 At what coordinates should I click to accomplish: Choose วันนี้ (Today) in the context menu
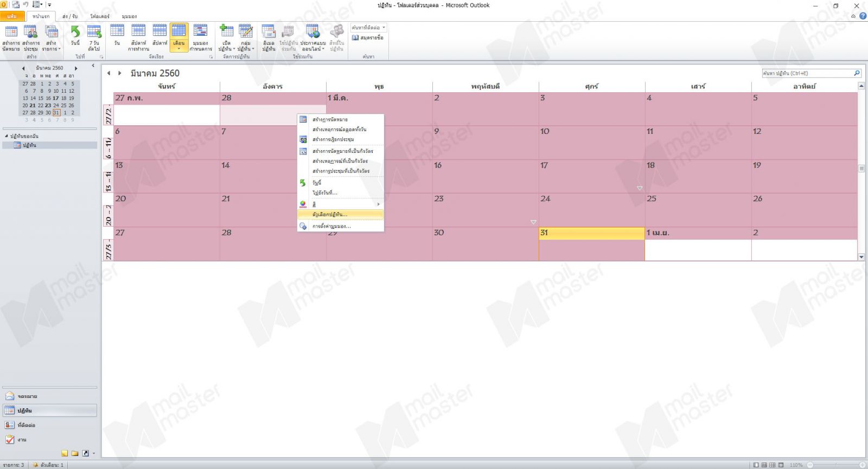click(341, 183)
